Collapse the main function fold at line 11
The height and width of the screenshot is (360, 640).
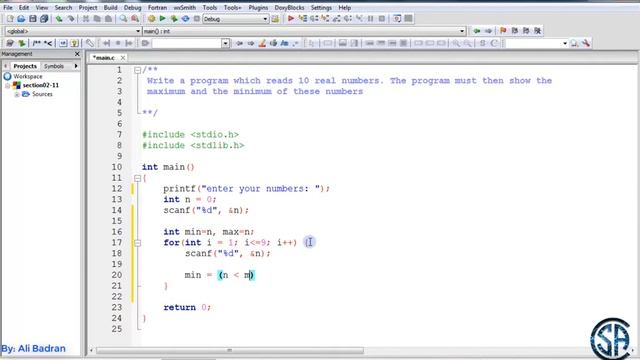click(x=138, y=178)
